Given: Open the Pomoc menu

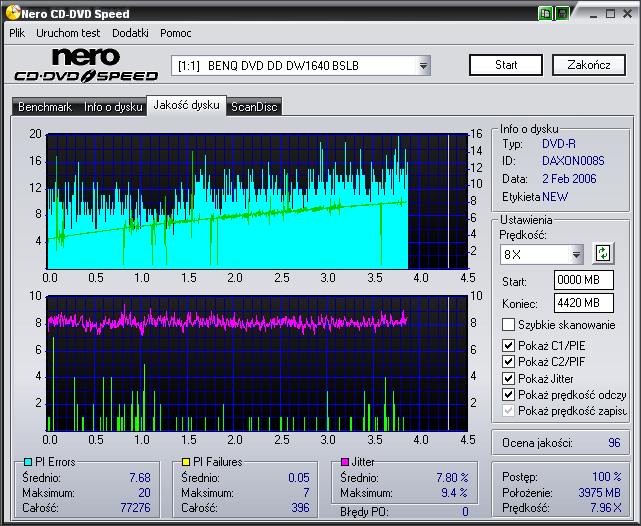Looking at the screenshot, I should (x=176, y=33).
